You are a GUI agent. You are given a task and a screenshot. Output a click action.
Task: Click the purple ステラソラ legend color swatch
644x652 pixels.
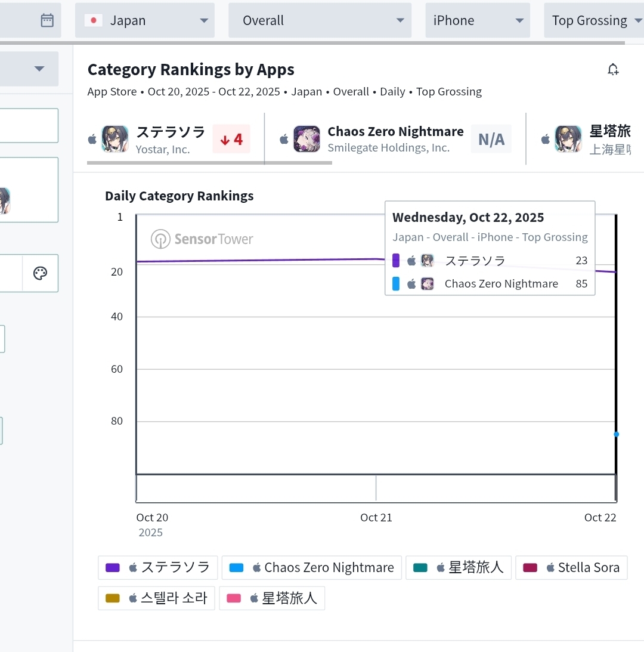tap(113, 567)
